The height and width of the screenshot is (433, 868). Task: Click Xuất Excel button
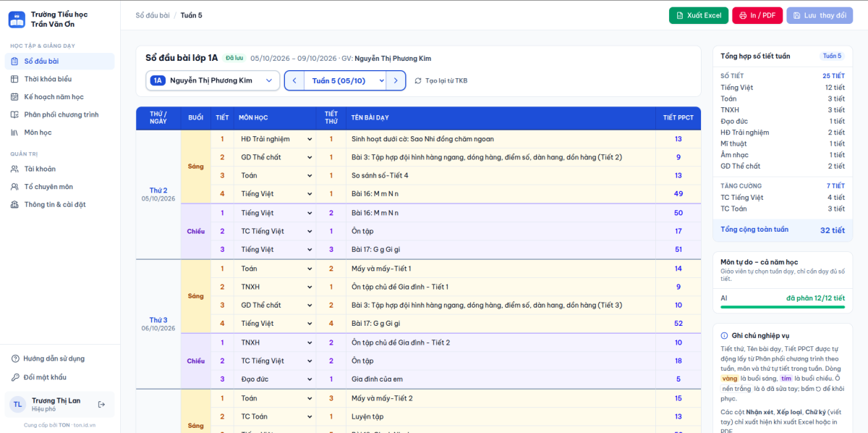[699, 15]
